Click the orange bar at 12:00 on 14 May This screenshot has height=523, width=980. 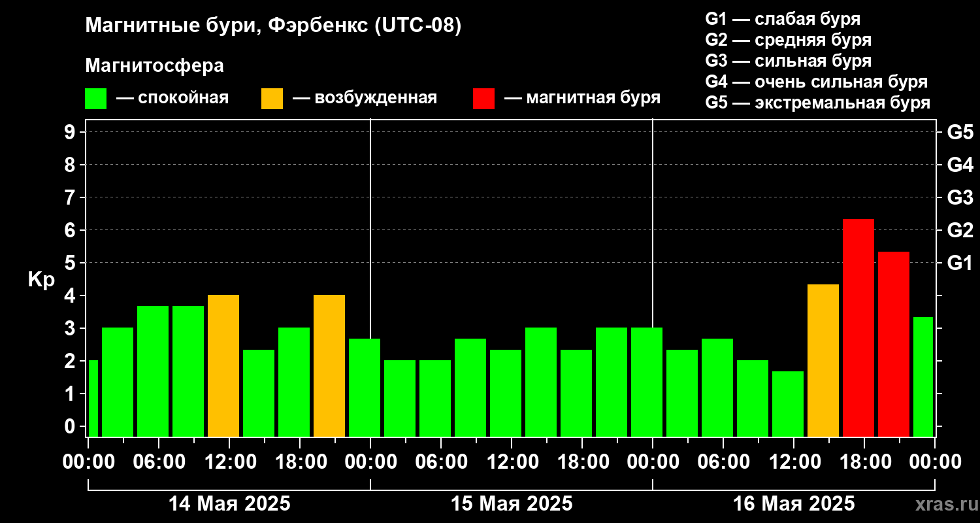pyautogui.click(x=223, y=365)
